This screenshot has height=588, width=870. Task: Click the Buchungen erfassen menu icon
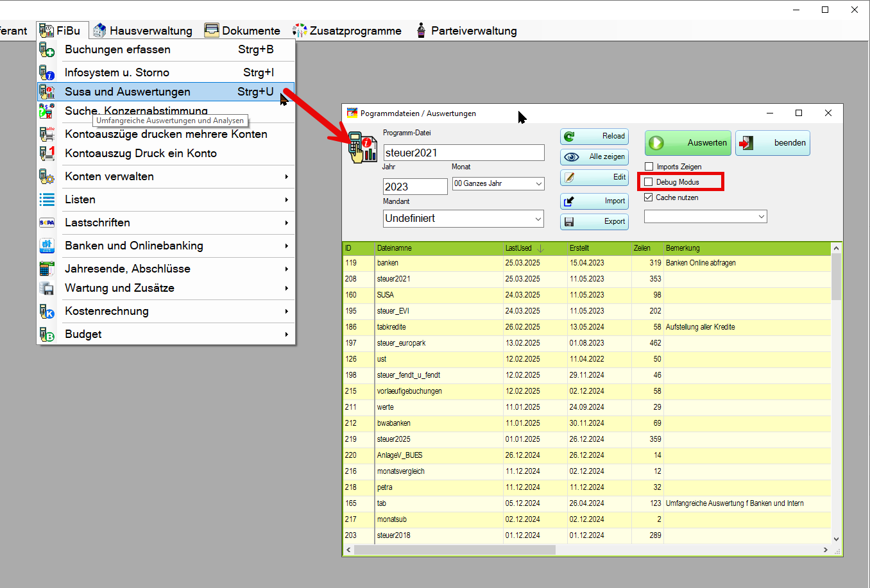pos(47,49)
